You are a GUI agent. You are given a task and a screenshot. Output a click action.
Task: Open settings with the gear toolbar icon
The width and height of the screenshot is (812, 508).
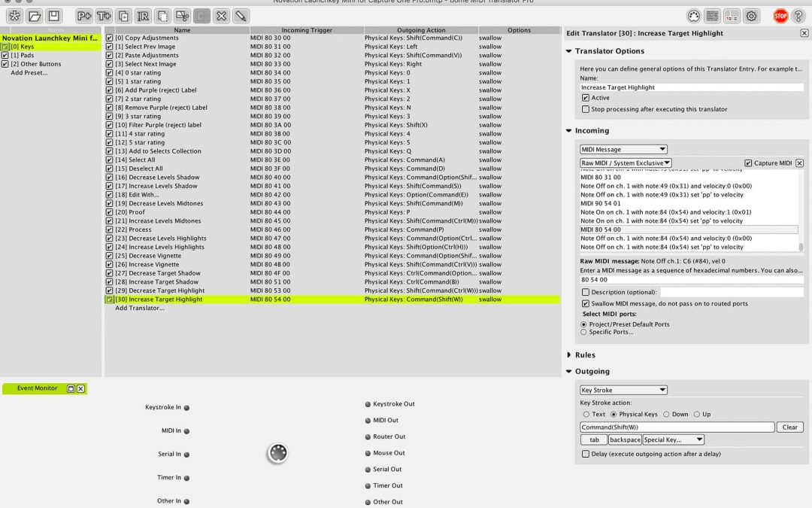(x=751, y=16)
